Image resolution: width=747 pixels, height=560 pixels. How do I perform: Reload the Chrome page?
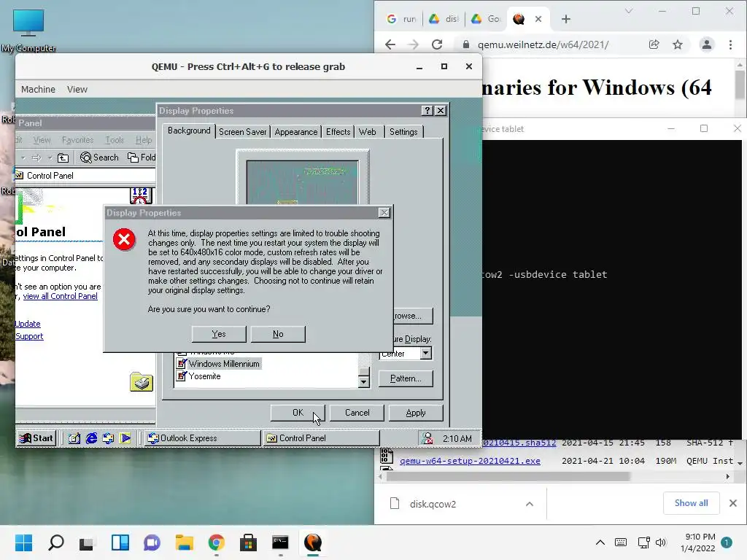437,44
